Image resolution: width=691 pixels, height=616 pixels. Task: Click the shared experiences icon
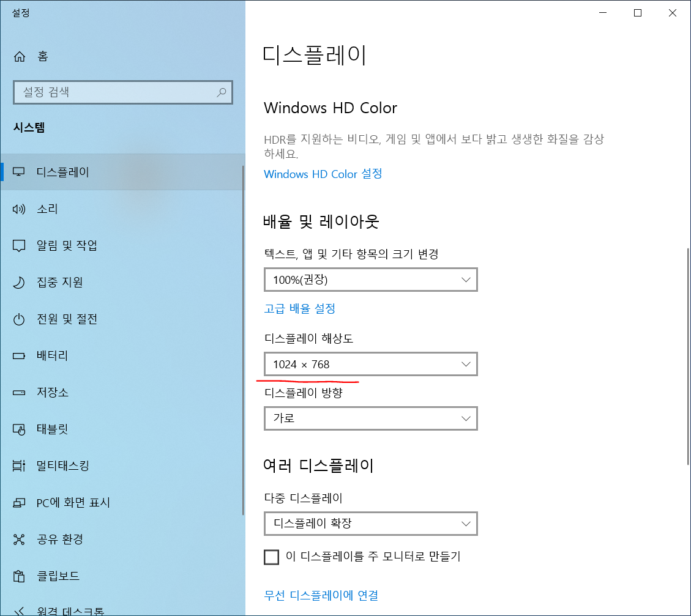[18, 539]
